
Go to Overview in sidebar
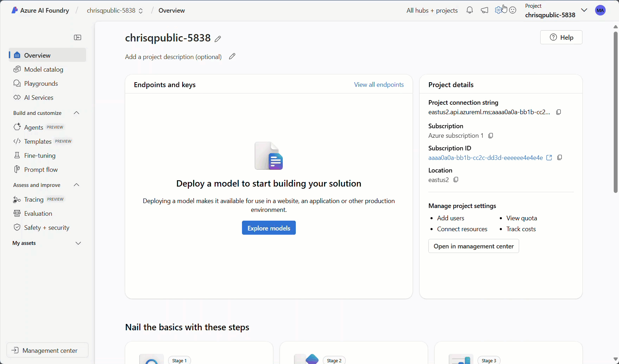click(x=47, y=55)
